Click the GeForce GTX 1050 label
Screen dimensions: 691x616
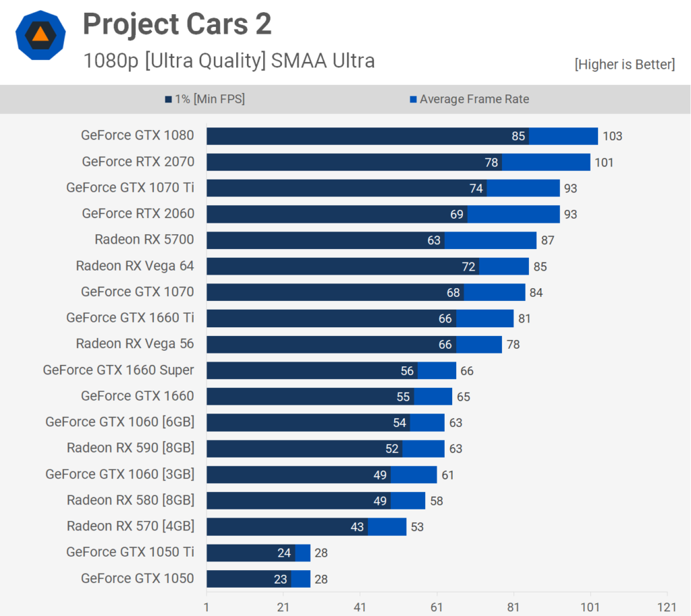(138, 578)
